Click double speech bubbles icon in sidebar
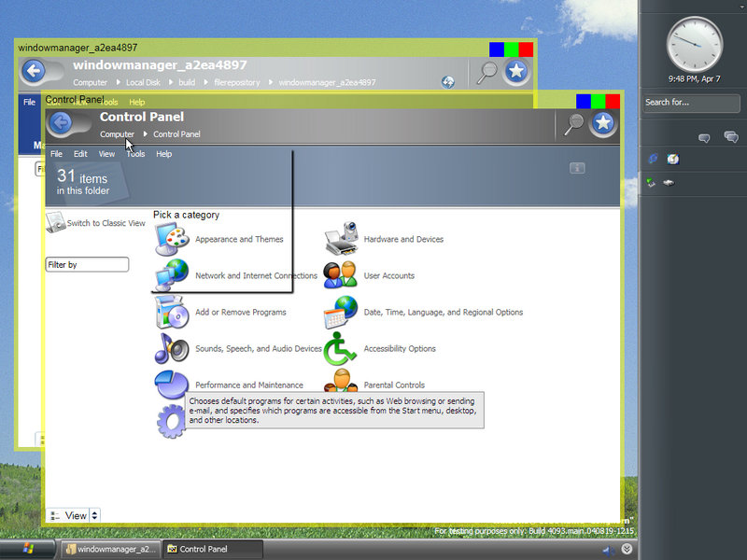The width and height of the screenshot is (747, 560). click(x=731, y=137)
